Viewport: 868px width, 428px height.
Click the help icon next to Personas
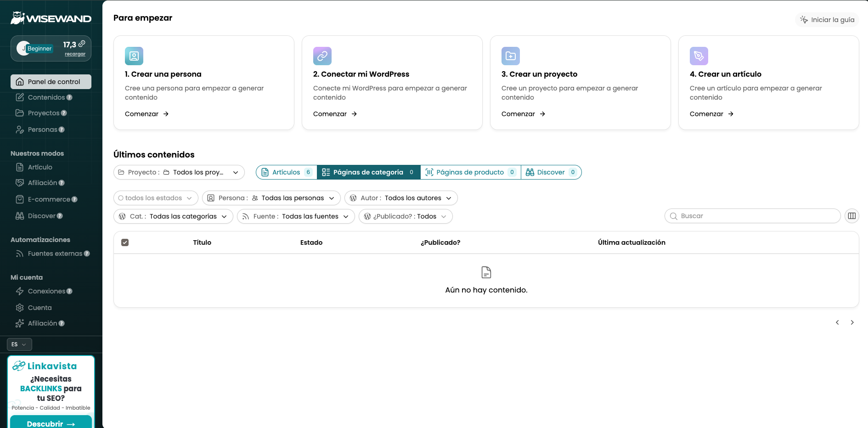tap(62, 130)
